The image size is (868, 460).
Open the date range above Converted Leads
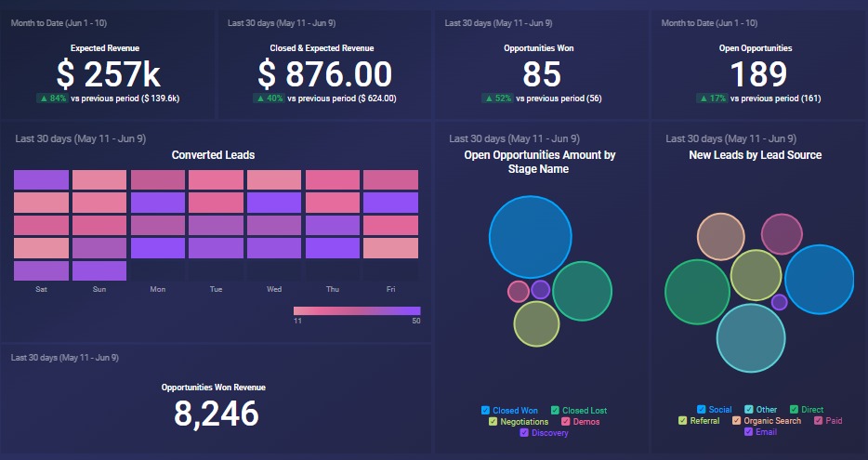(x=80, y=139)
